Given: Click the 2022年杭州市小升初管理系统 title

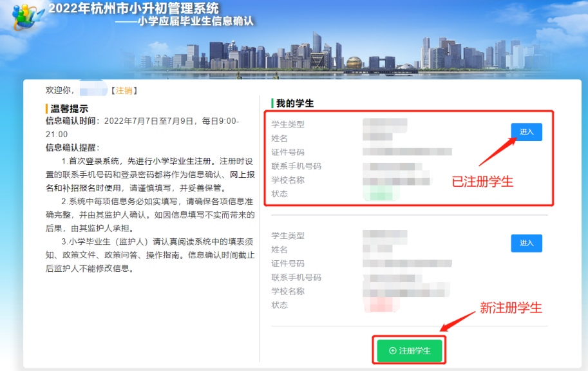Looking at the screenshot, I should pos(133,8).
